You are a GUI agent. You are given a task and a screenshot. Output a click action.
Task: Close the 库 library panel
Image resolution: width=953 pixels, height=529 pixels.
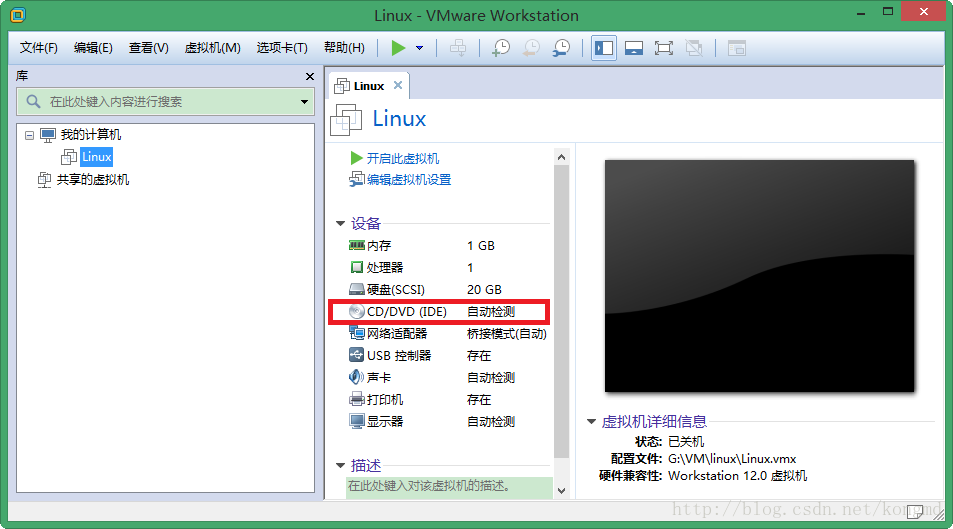point(310,76)
